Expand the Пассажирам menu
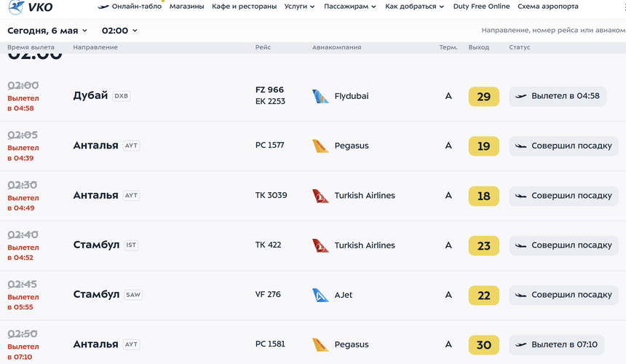Screen dimensions: 626x364 click(349, 7)
